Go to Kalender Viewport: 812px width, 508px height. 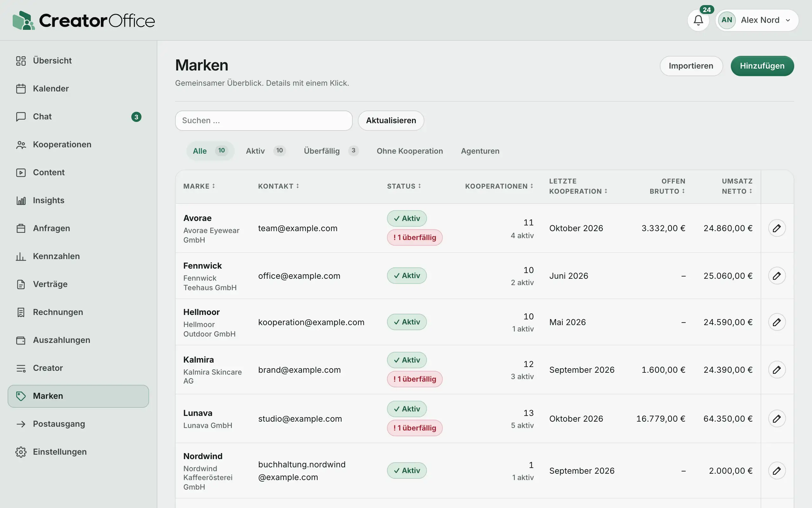click(78, 89)
